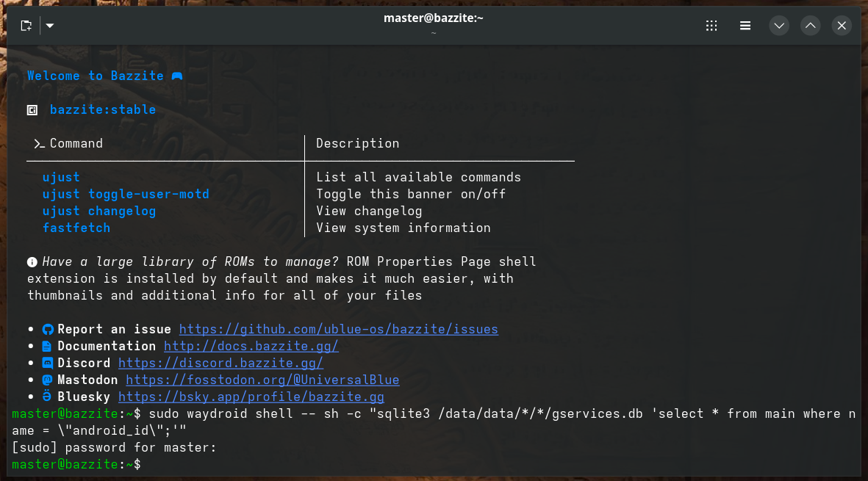
Task: Maximize the terminal window
Action: 811,26
